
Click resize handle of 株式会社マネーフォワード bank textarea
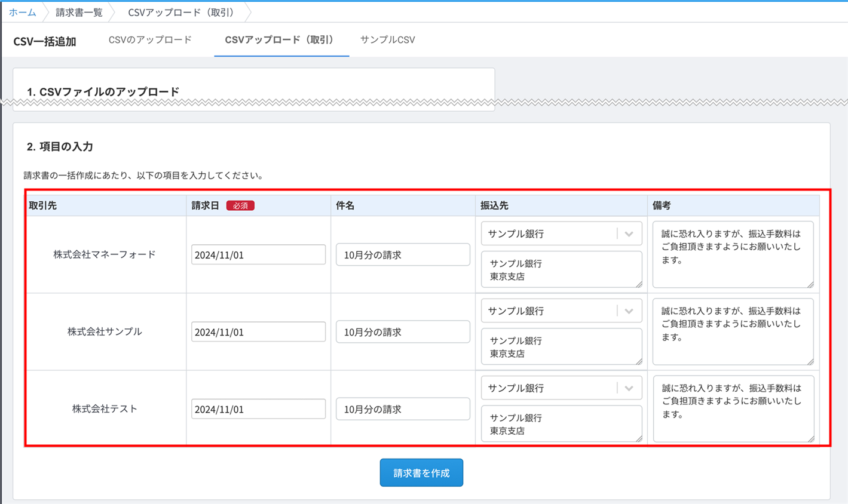[x=639, y=284]
